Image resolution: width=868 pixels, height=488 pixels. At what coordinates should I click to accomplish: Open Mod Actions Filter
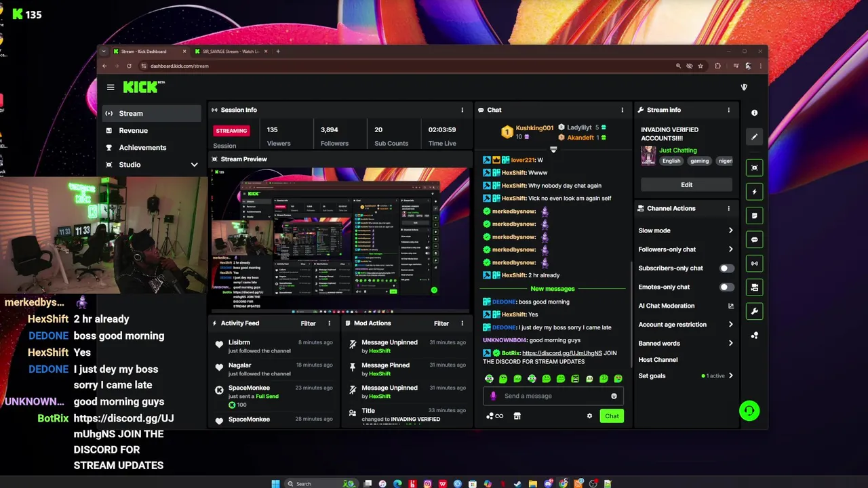click(x=441, y=323)
